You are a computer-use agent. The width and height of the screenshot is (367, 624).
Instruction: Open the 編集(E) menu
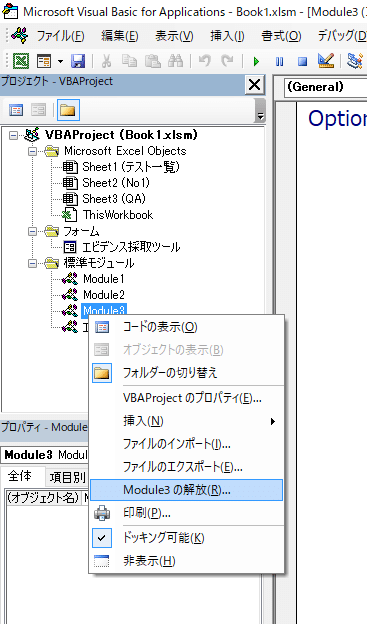(120, 36)
